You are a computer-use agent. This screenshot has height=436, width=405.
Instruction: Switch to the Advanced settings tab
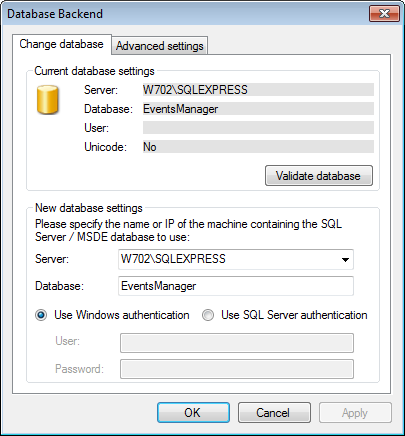[160, 46]
